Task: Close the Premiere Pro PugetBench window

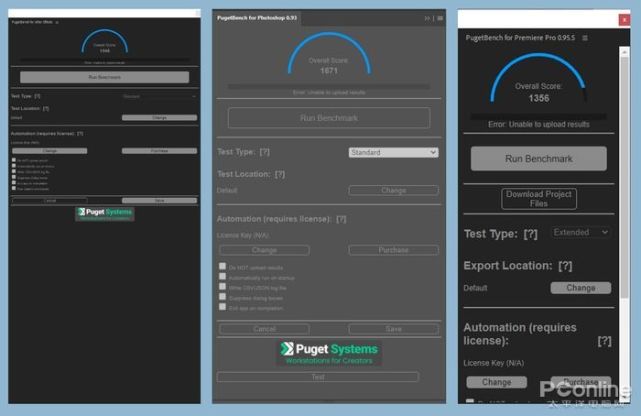Action: [x=624, y=20]
